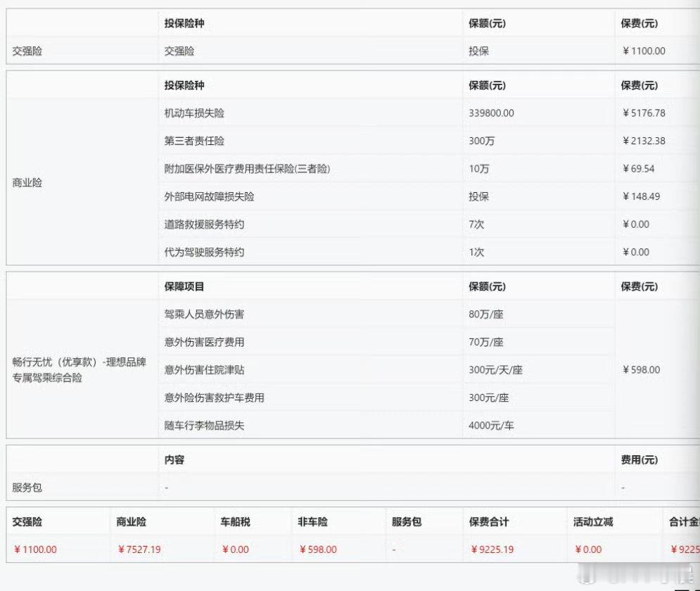Screen dimensions: 700x591
Task: Click the 80万/座 coverage value
Action: (x=485, y=314)
